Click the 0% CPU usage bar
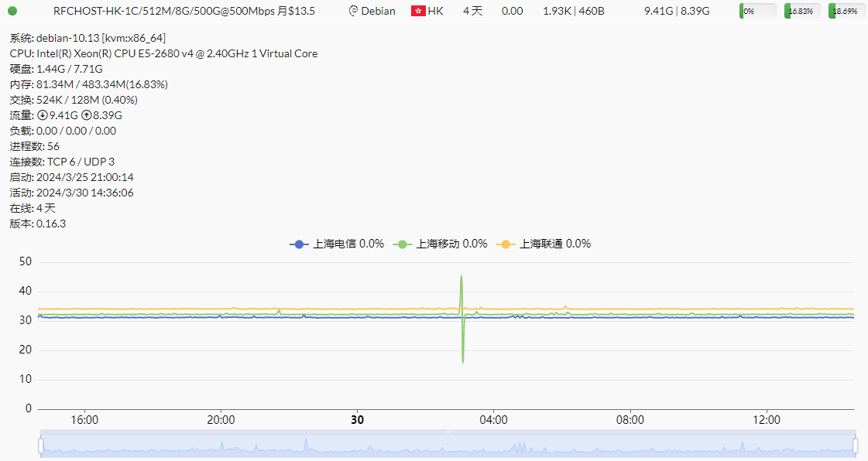This screenshot has height=461, width=868. tap(757, 11)
